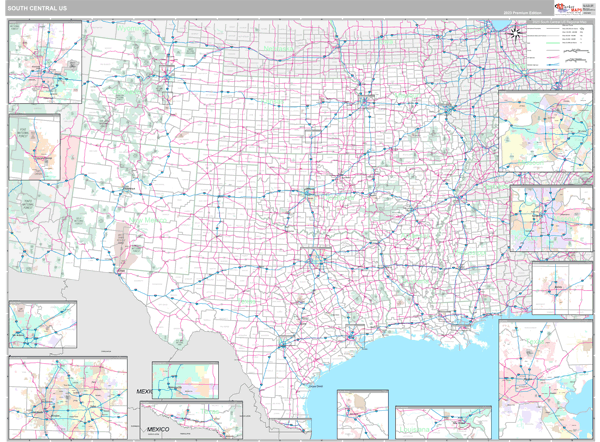Image resolution: width=600 pixels, height=442 pixels.
Task: Click the green swatch in the legend
Action: click(x=553, y=43)
